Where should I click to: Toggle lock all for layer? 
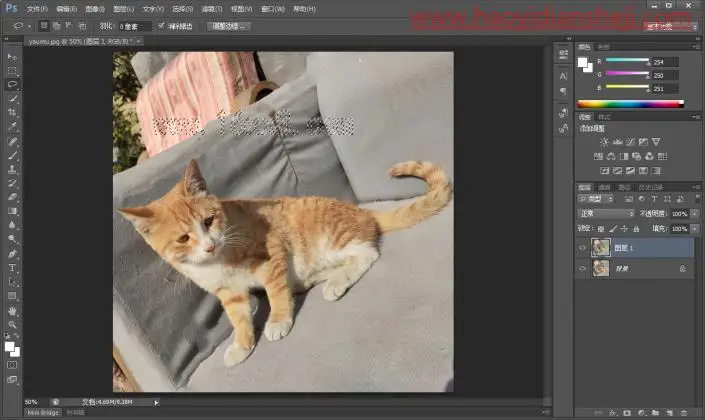(636, 229)
